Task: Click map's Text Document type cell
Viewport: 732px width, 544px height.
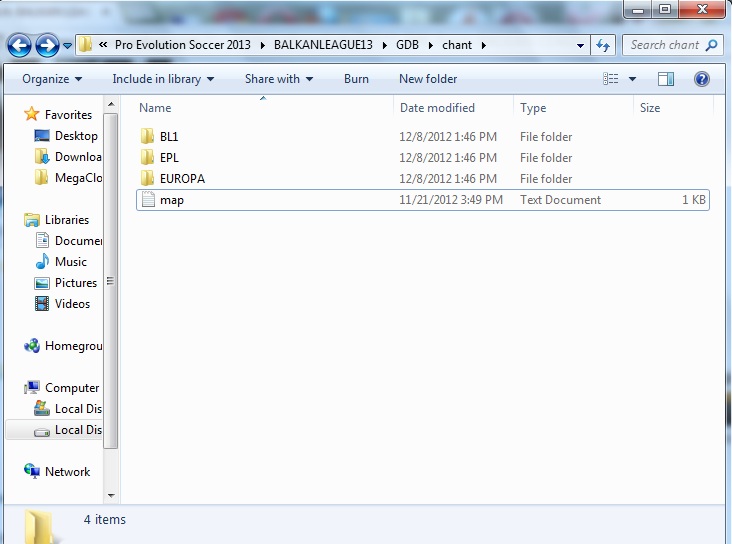Action: [x=560, y=200]
